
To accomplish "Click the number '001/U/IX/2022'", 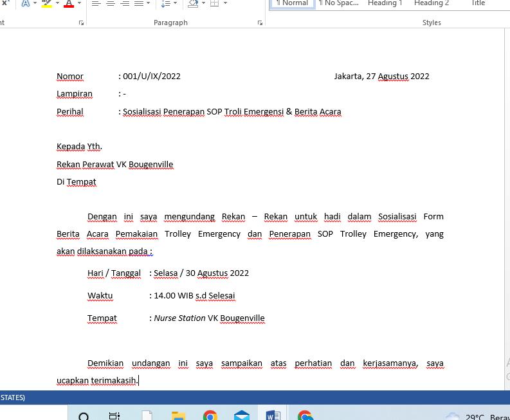I will (152, 77).
